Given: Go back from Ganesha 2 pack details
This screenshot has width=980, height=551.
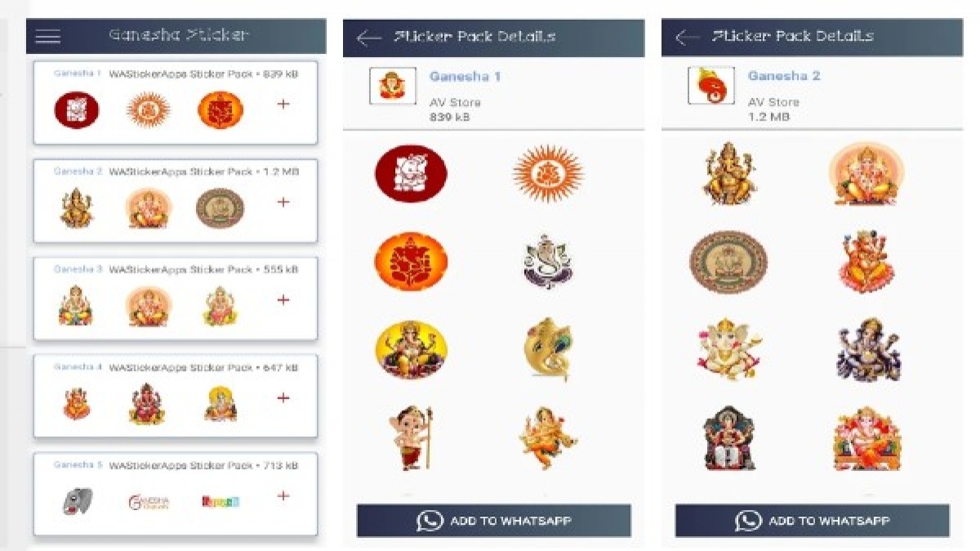Looking at the screenshot, I should (688, 38).
